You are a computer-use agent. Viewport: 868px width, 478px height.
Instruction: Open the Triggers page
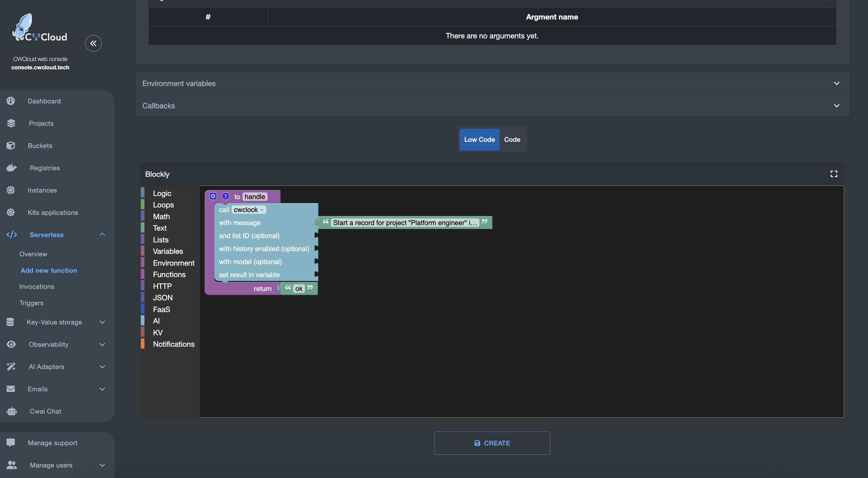tap(31, 302)
